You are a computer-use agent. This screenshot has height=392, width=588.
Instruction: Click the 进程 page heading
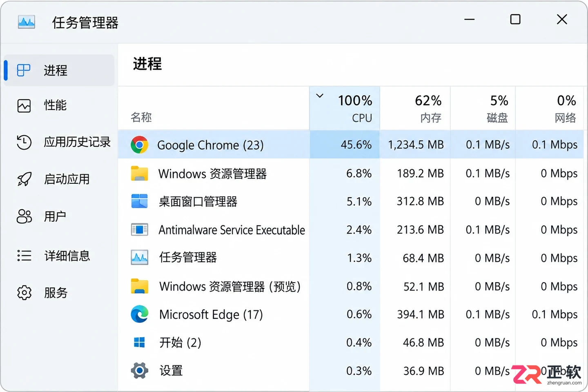tap(147, 64)
